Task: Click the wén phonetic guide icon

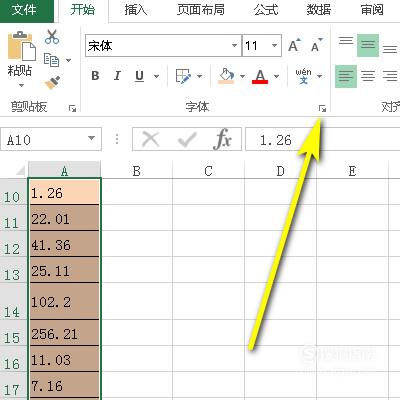Action: (303, 76)
